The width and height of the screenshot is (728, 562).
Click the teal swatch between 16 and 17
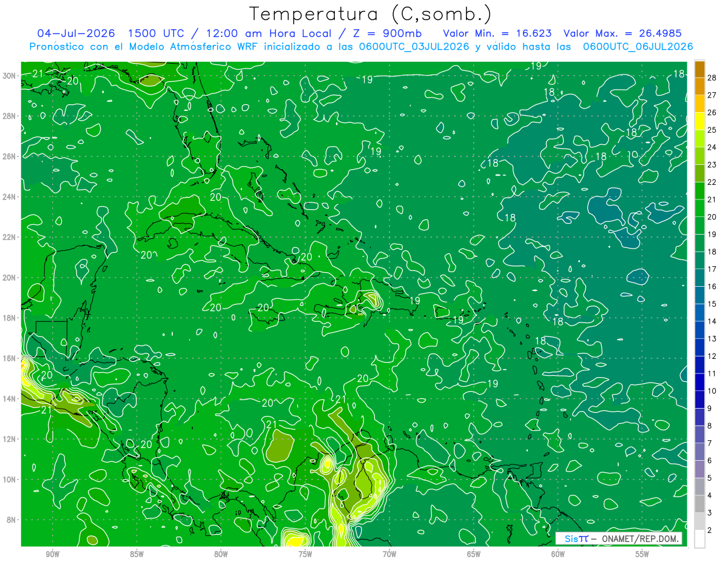click(x=699, y=278)
